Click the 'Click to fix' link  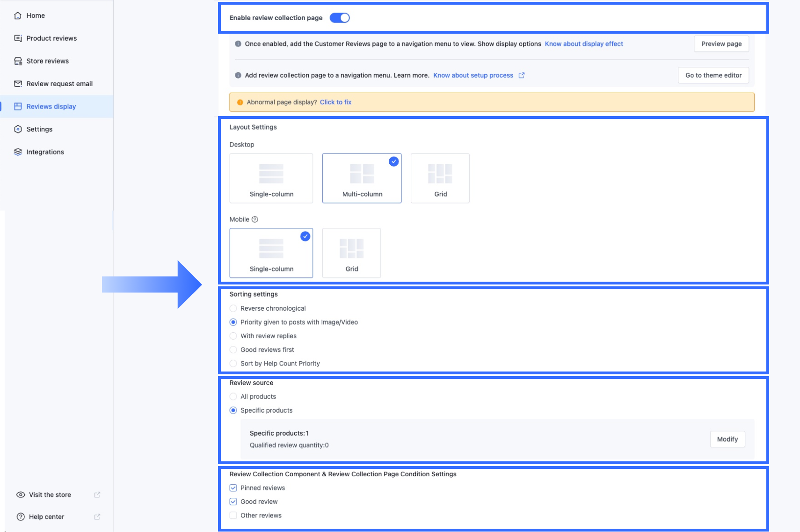(335, 102)
